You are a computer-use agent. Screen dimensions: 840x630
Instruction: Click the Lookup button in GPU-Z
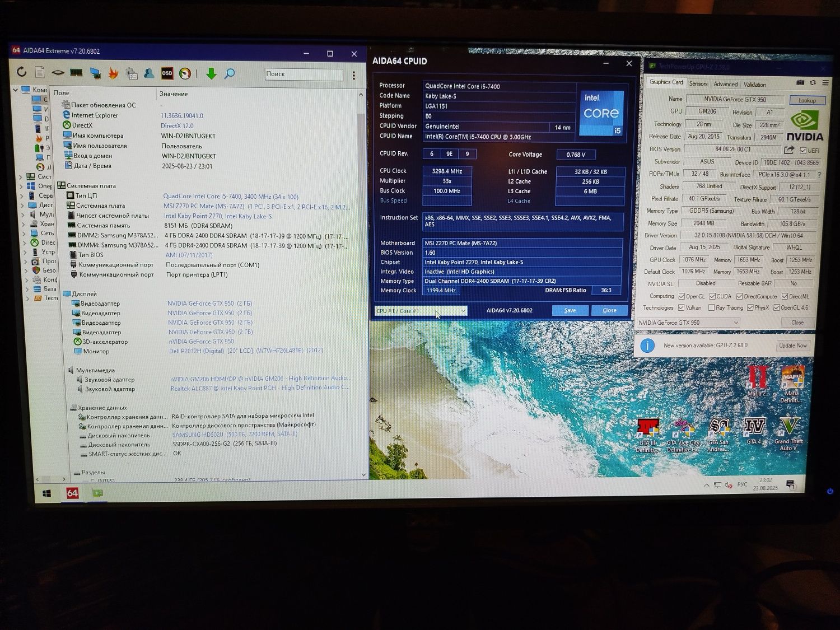pos(807,101)
